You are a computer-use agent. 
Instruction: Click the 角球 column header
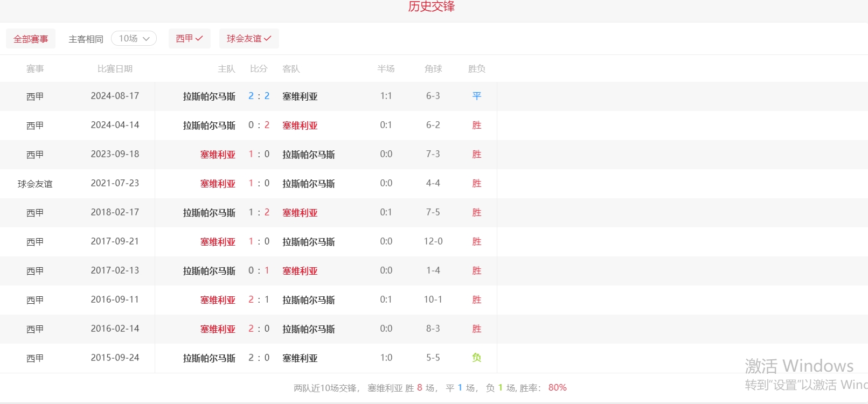coord(433,69)
